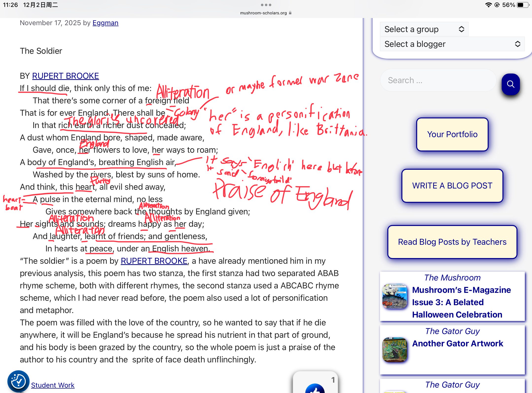Viewport: 532px width, 393px height.
Task: Tap the padlock icon beside the URL
Action: tap(290, 13)
